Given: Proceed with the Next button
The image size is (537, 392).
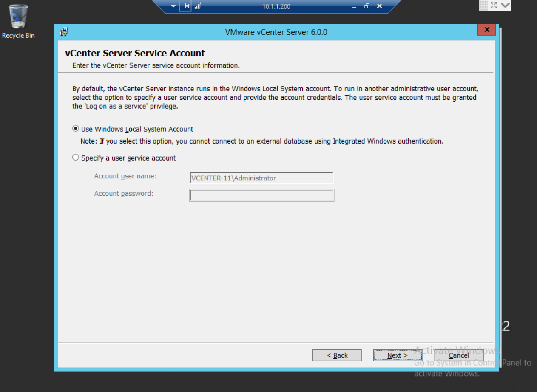Looking at the screenshot, I should (x=398, y=355).
